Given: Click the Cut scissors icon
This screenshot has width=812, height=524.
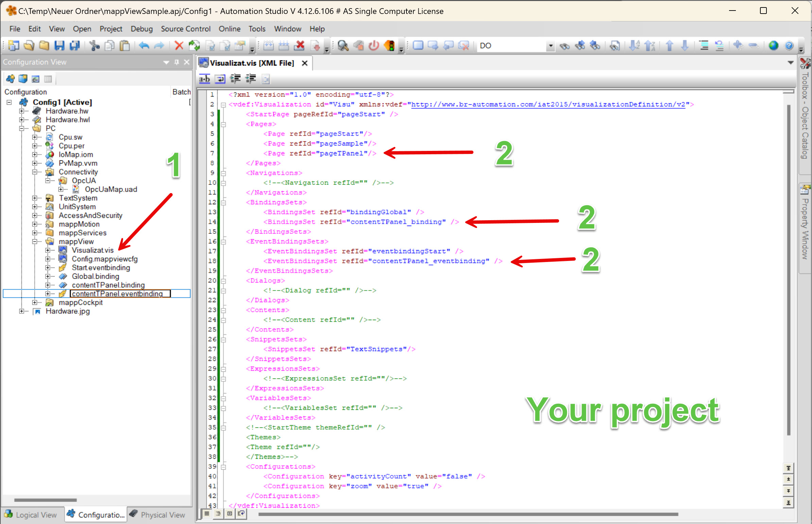Looking at the screenshot, I should click(94, 46).
